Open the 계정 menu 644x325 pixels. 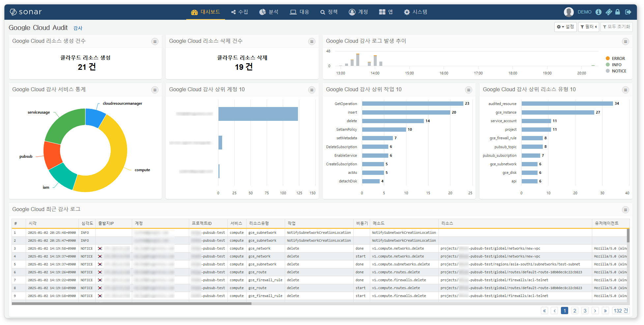tap(358, 12)
